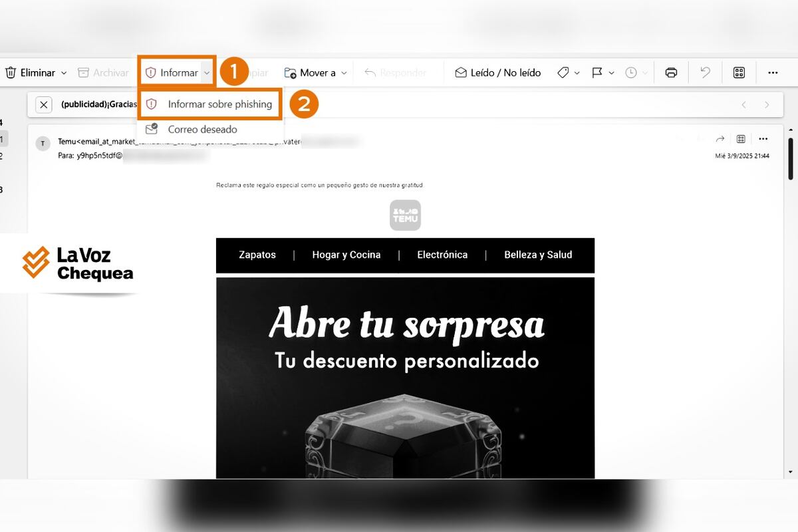
Task: Toggle Leído / No leído status
Action: coord(498,72)
